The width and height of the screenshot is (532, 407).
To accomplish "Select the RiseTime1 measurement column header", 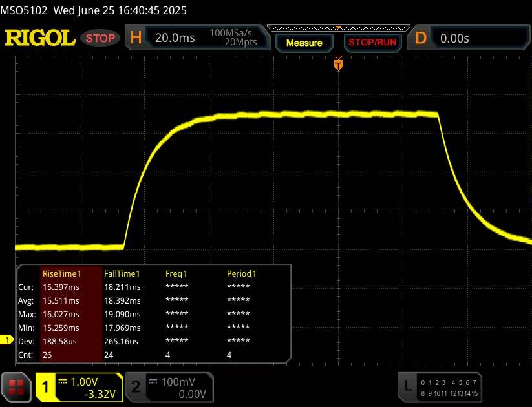I will coord(62,273).
